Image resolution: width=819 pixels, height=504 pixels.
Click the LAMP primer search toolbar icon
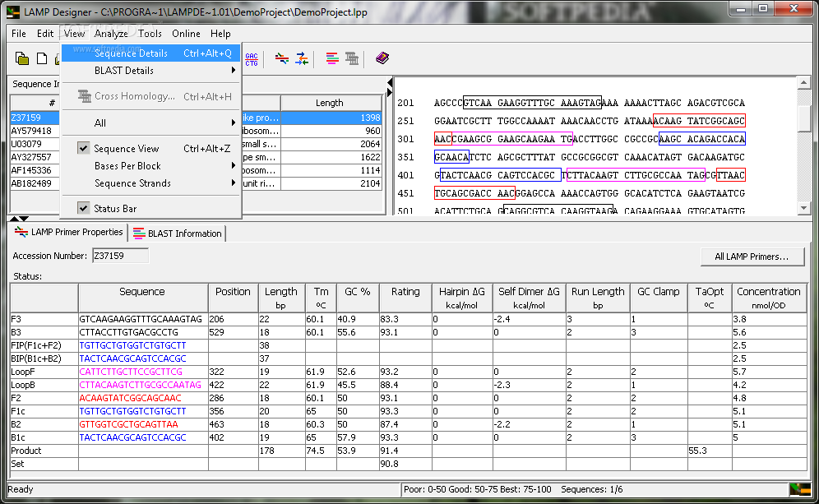click(282, 58)
